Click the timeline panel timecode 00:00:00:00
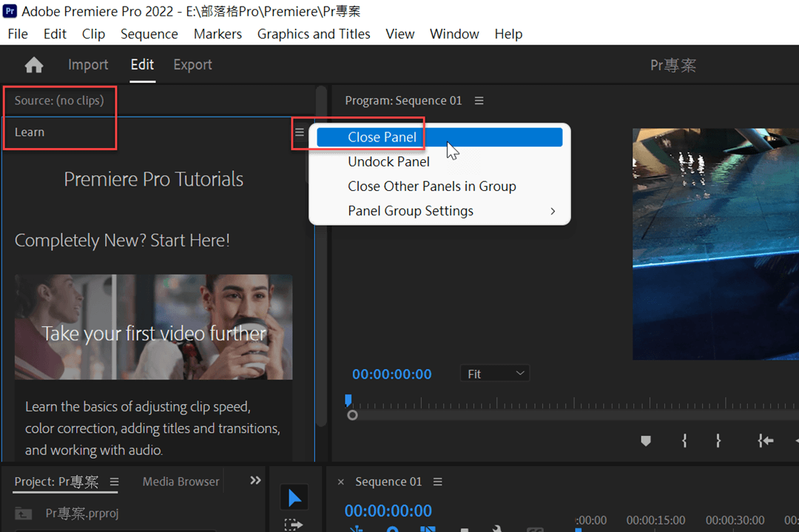 tap(388, 511)
